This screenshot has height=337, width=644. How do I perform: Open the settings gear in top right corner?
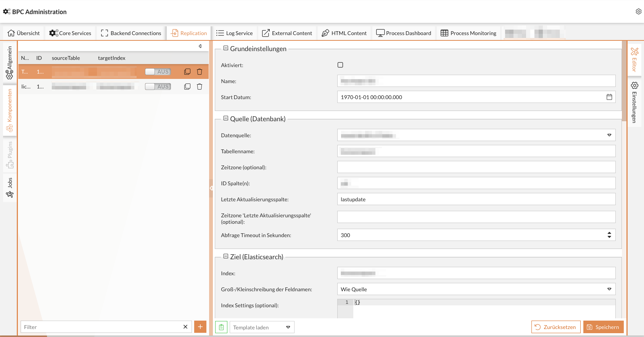coord(638,11)
